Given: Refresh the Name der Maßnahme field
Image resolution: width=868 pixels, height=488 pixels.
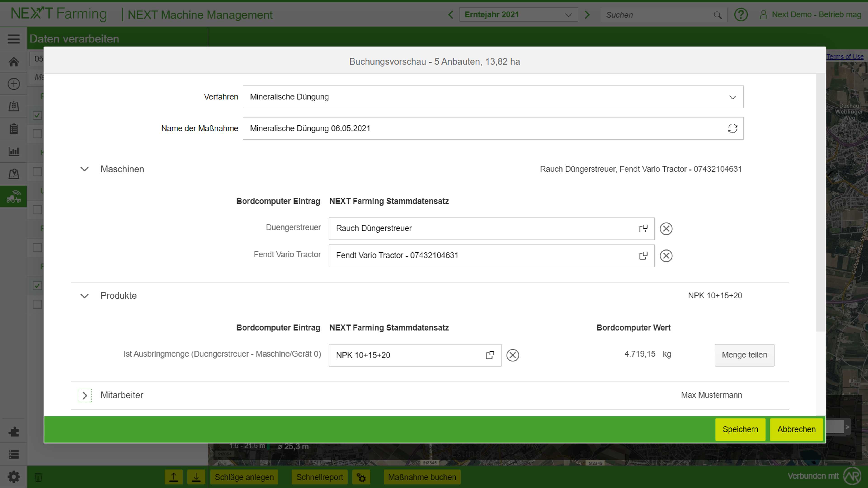Looking at the screenshot, I should coord(733,129).
